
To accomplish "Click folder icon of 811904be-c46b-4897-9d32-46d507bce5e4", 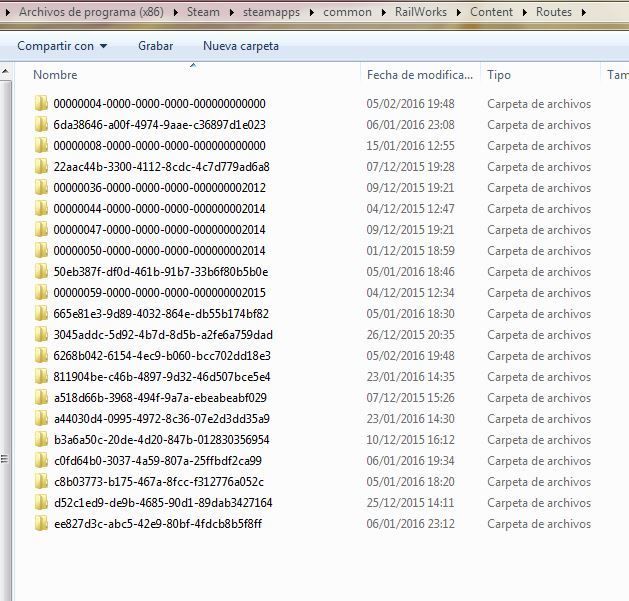I will point(41,376).
